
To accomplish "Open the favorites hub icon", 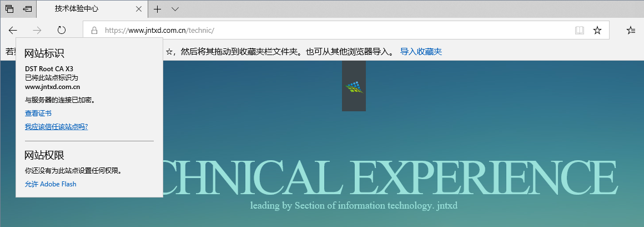I will coord(631,30).
